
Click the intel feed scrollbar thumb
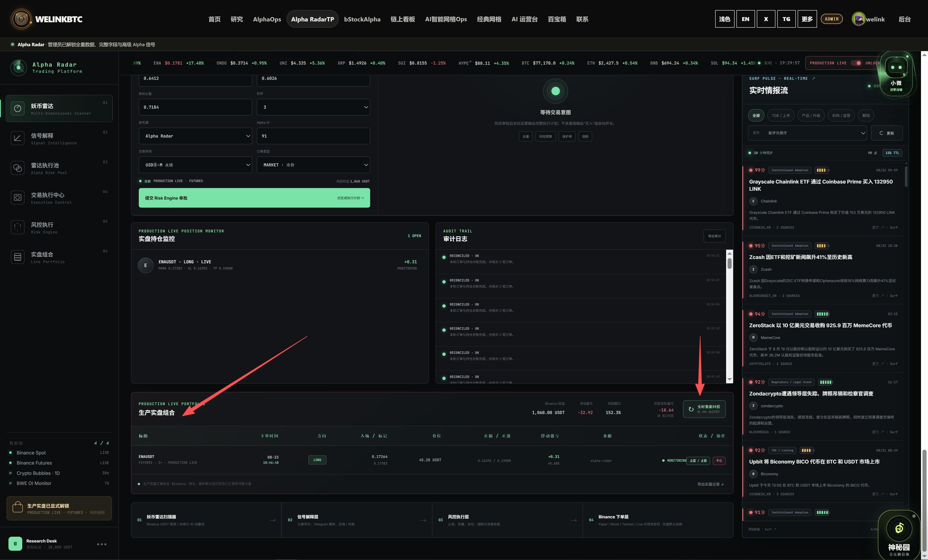[906, 176]
